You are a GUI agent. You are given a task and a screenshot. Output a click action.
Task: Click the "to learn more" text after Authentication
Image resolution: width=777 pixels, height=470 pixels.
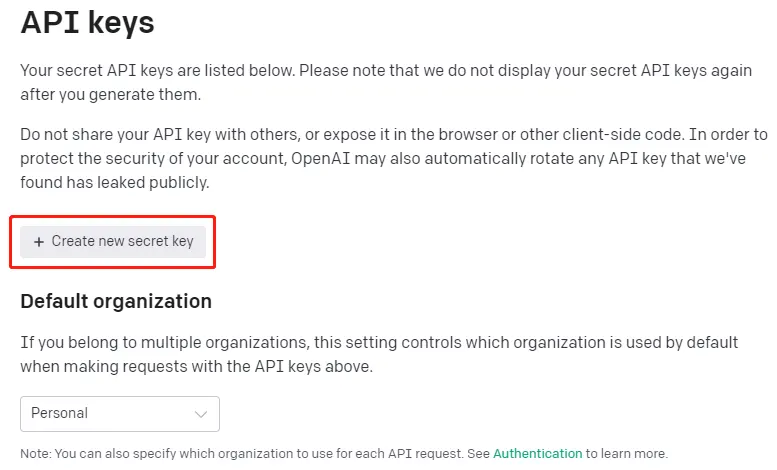(626, 453)
